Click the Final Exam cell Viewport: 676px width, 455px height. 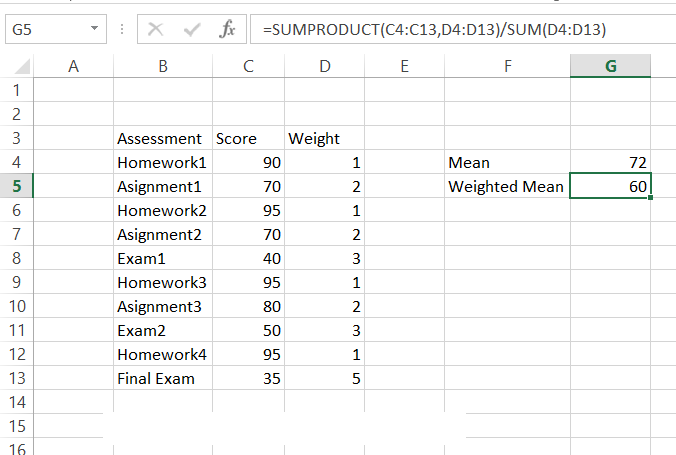[x=163, y=378]
